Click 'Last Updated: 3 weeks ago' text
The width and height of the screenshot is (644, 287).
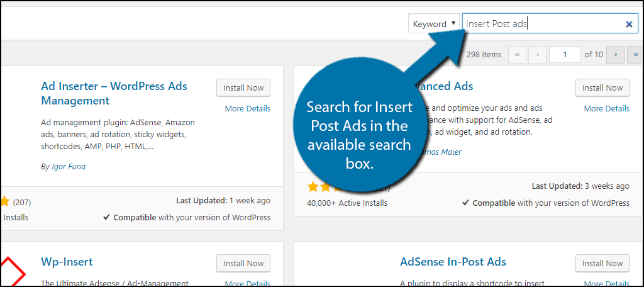point(580,186)
